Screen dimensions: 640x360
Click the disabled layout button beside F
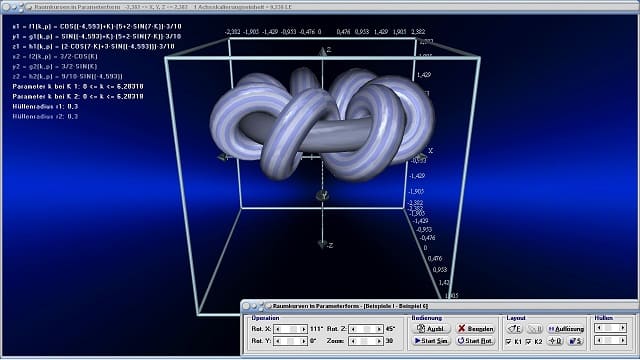coord(535,329)
